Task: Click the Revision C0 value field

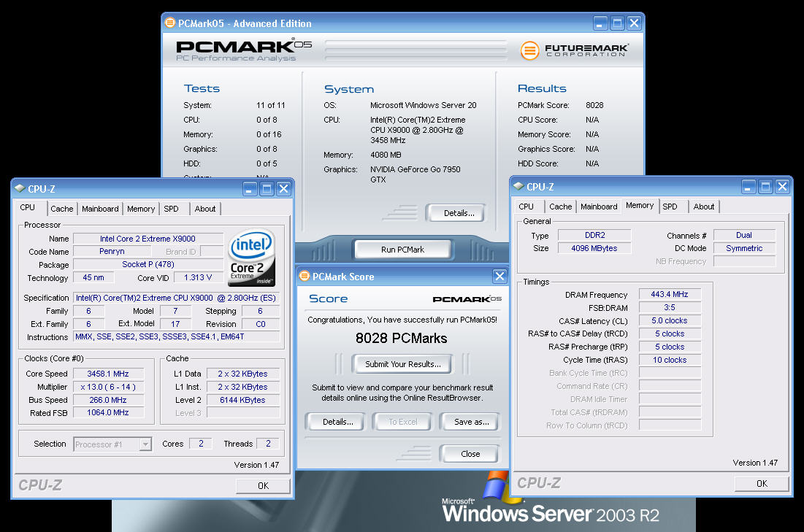Action: [261, 324]
